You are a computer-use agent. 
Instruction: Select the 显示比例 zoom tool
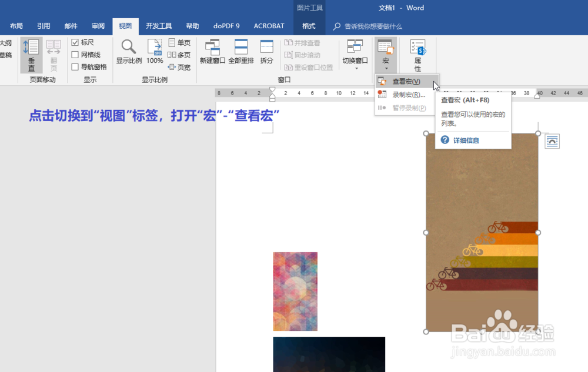[x=128, y=53]
